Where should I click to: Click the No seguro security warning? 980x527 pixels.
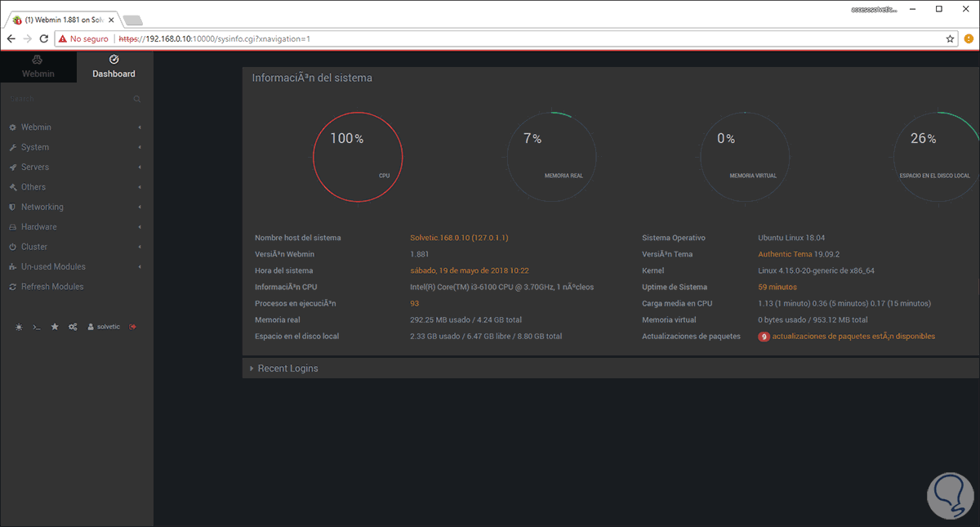(83, 38)
